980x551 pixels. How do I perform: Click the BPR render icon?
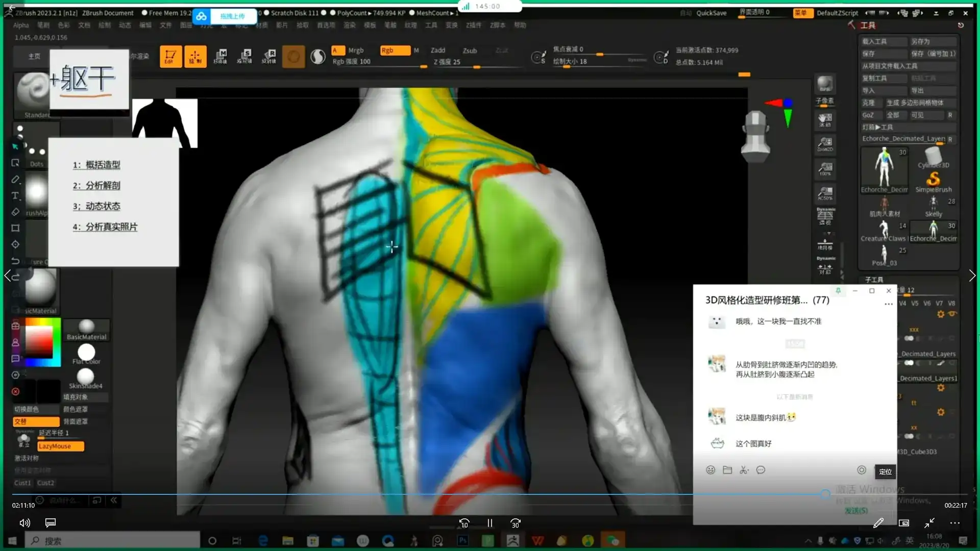pos(825,84)
